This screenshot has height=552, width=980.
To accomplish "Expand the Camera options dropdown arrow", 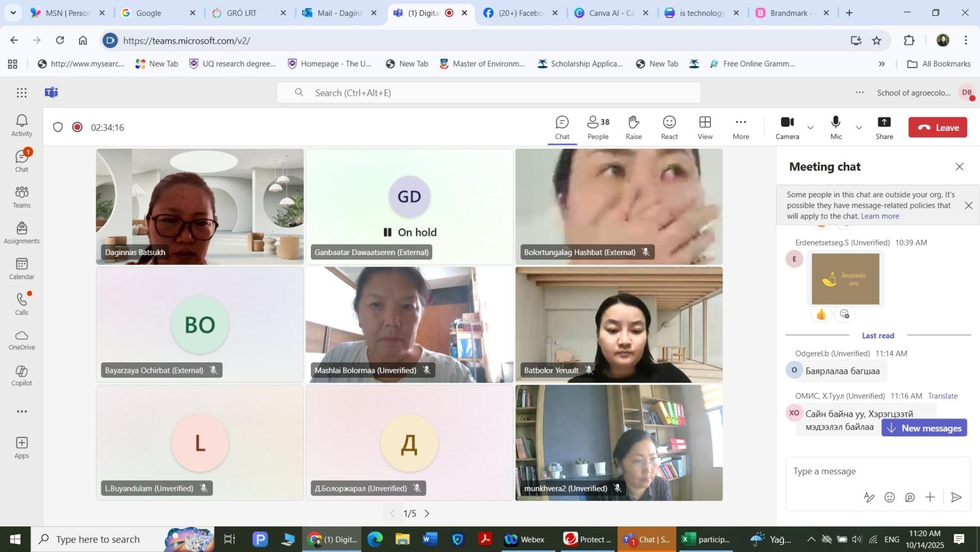I will point(810,128).
